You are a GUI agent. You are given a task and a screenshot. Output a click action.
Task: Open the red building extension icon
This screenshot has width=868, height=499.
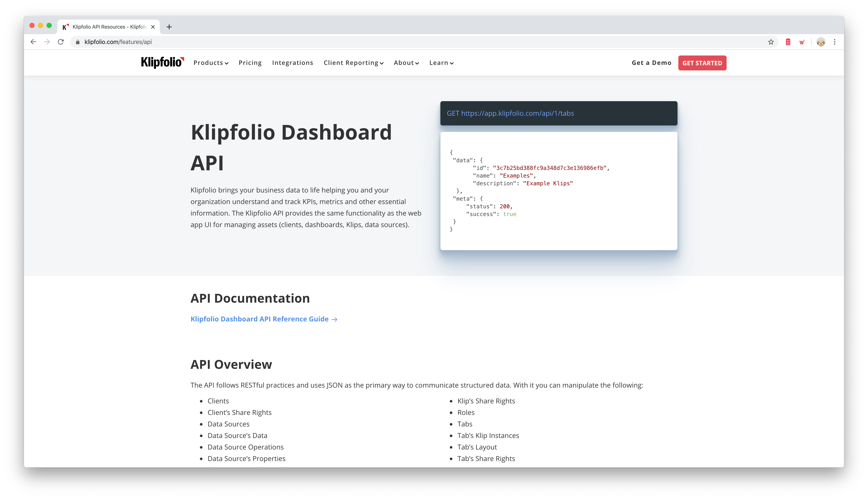click(x=788, y=42)
